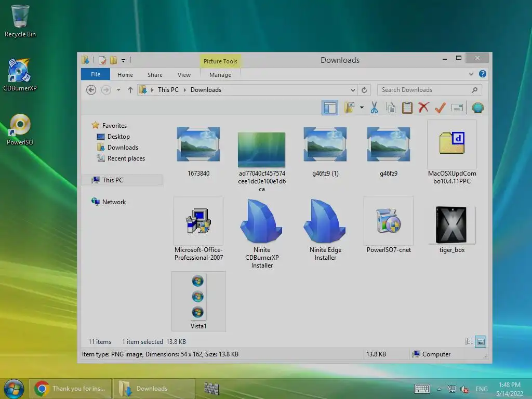Click the Back navigation arrow
532x399 pixels.
pos(91,90)
